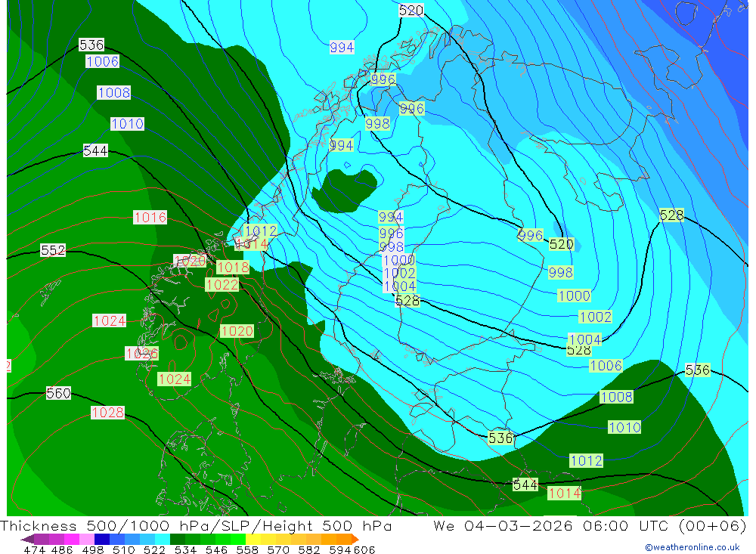Click the date text 'We 04-03-2026 06:00 UTC (00+06)'

click(590, 525)
